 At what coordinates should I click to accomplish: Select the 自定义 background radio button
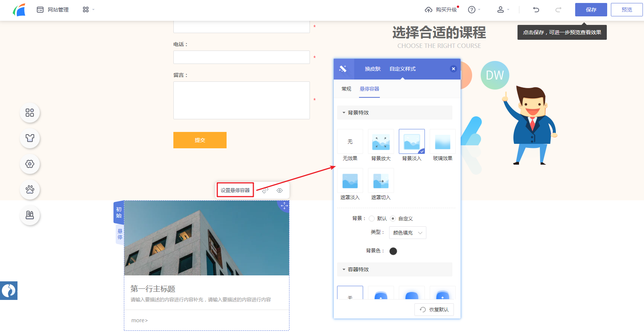[x=393, y=219]
